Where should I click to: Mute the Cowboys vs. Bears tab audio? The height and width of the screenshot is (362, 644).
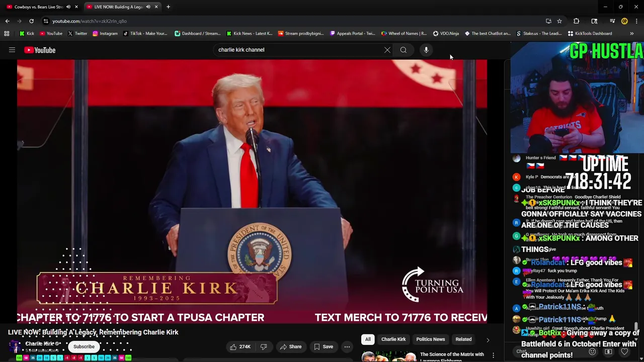point(68,7)
